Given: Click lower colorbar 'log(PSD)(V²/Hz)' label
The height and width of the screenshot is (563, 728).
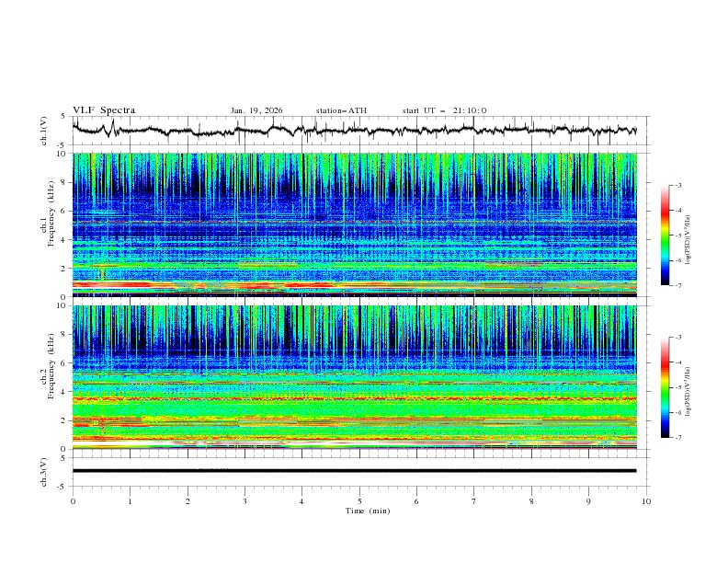Looking at the screenshot, I should coord(688,392).
